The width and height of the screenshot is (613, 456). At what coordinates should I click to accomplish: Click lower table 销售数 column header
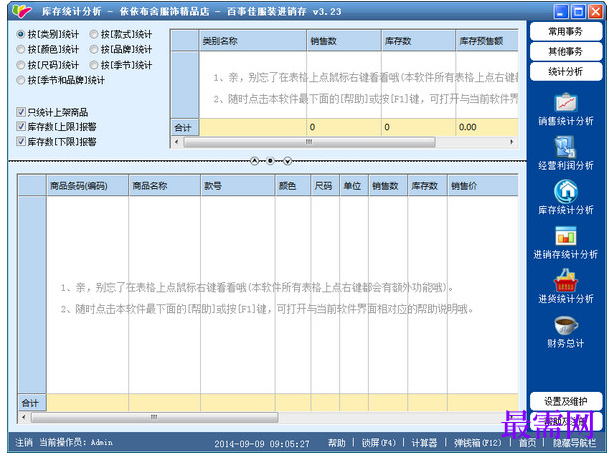(x=388, y=186)
